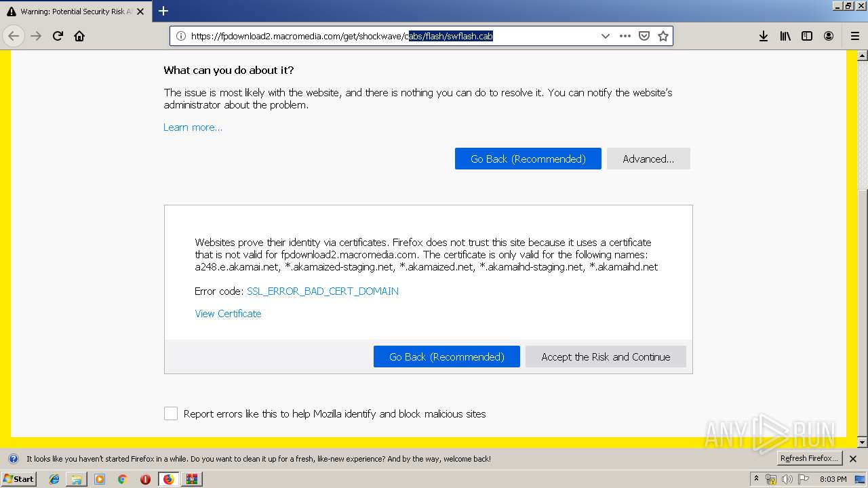Switch to the Firefox taskbar button
This screenshot has height=488, width=868.
pos(168,479)
